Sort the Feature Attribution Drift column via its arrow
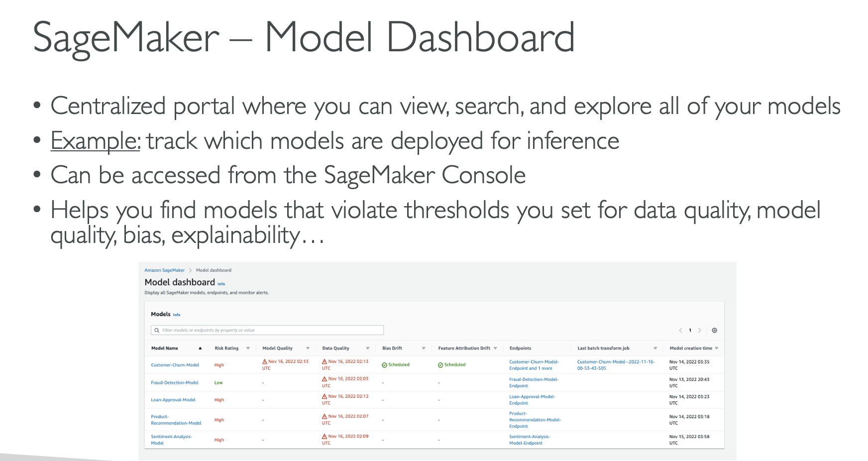Image resolution: width=868 pixels, height=461 pixels. (495, 348)
